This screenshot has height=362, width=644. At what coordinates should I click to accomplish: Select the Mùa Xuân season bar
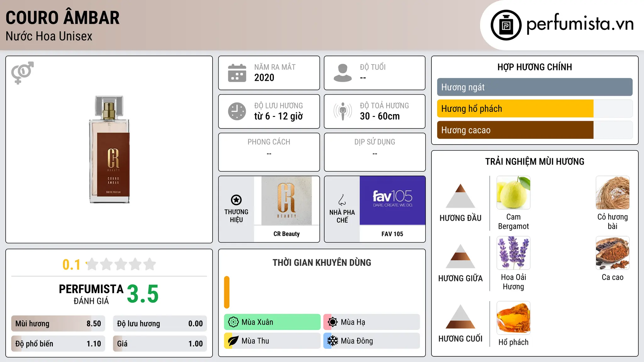(272, 322)
